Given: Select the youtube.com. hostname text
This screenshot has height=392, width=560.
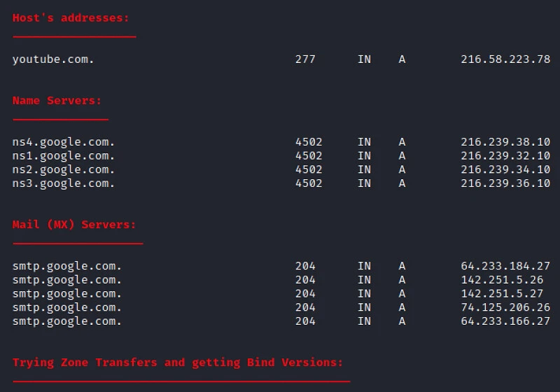Looking at the screenshot, I should [x=53, y=59].
